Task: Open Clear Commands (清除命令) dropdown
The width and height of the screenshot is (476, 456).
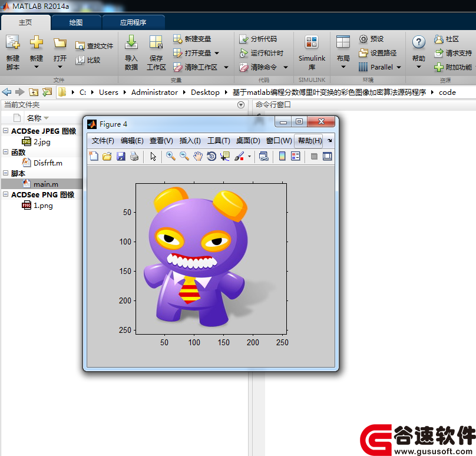Action: pos(286,67)
